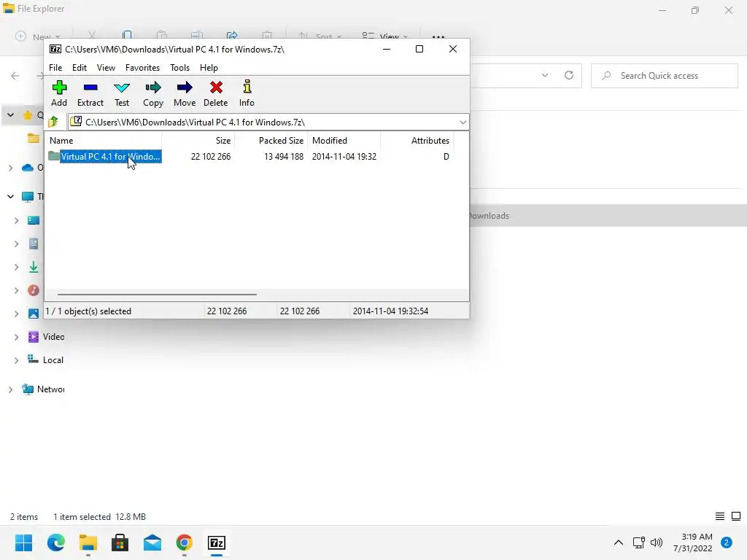Expand the OneDrive tree node

10,168
